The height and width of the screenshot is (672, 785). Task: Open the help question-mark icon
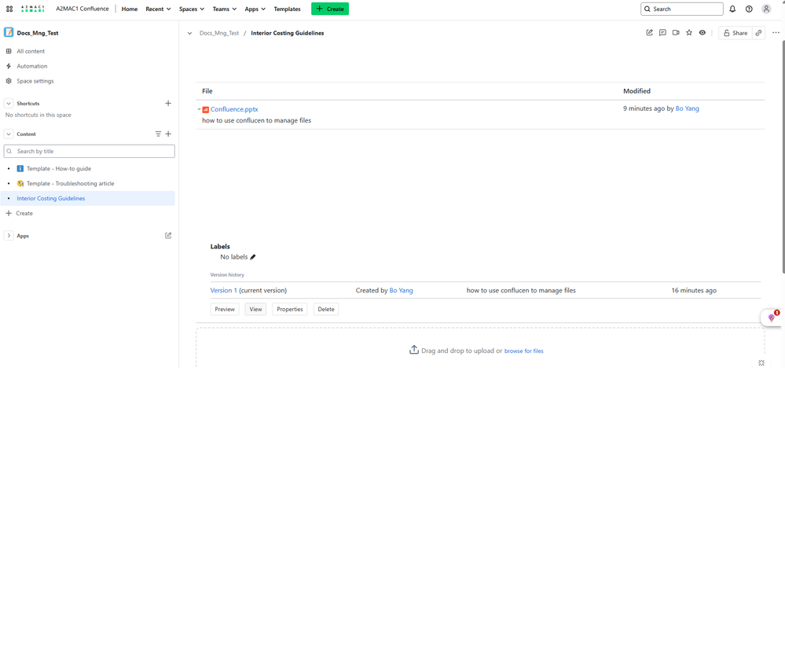(749, 9)
